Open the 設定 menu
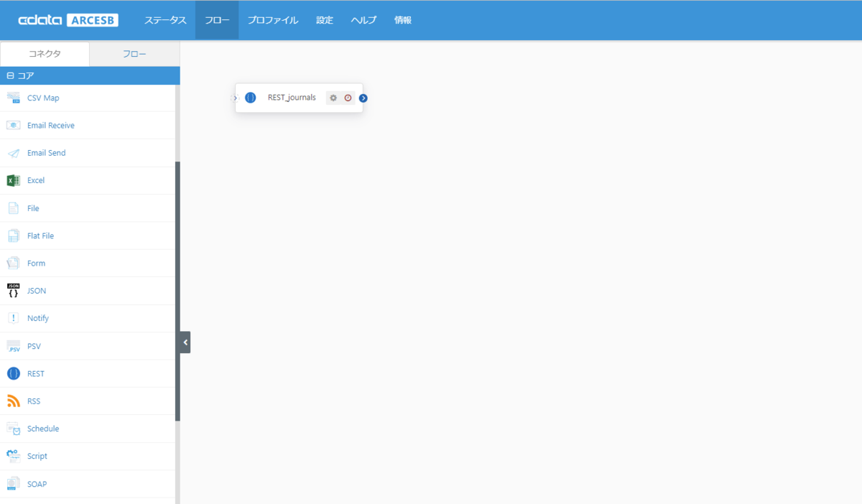 pos(325,20)
